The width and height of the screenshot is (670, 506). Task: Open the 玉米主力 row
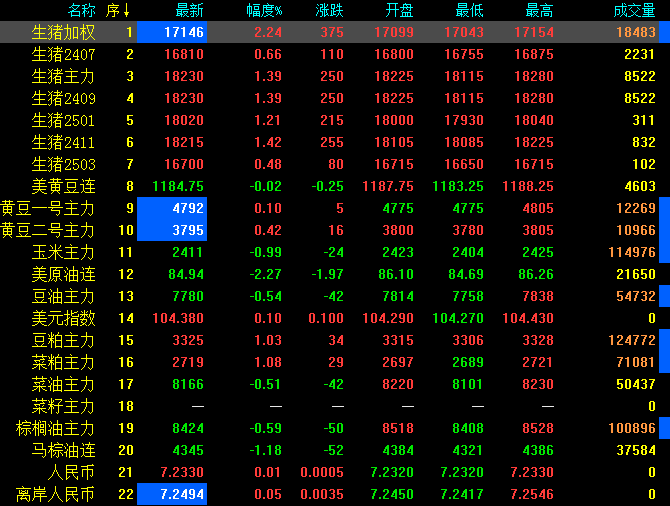[x=335, y=252]
